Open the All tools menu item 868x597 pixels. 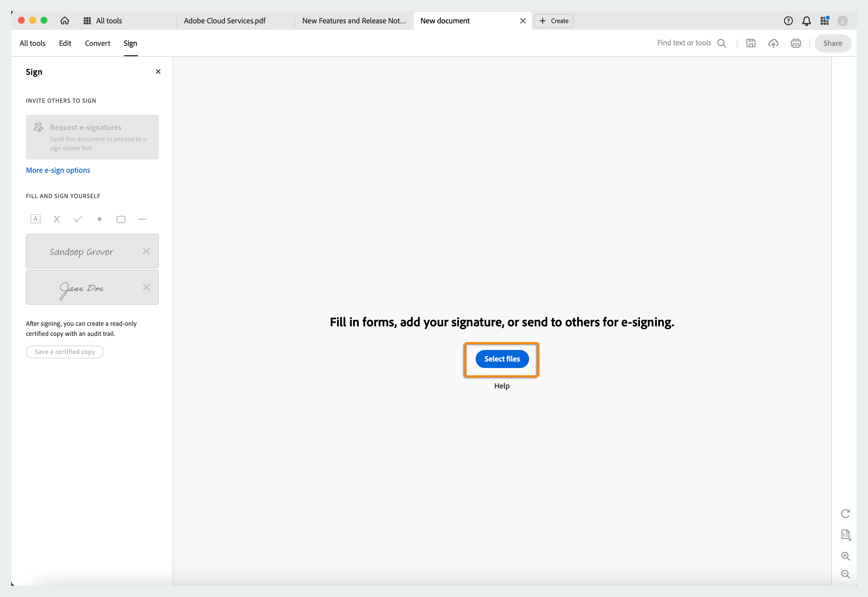[33, 43]
